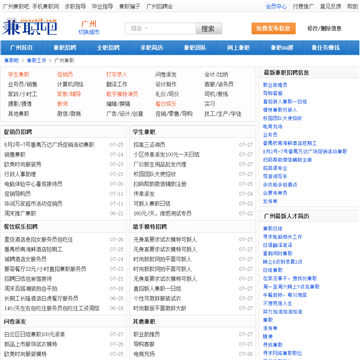Click the 兼职吧 site logo
Image resolution: width=360 pixels, height=360 pixels.
pyautogui.click(x=30, y=27)
